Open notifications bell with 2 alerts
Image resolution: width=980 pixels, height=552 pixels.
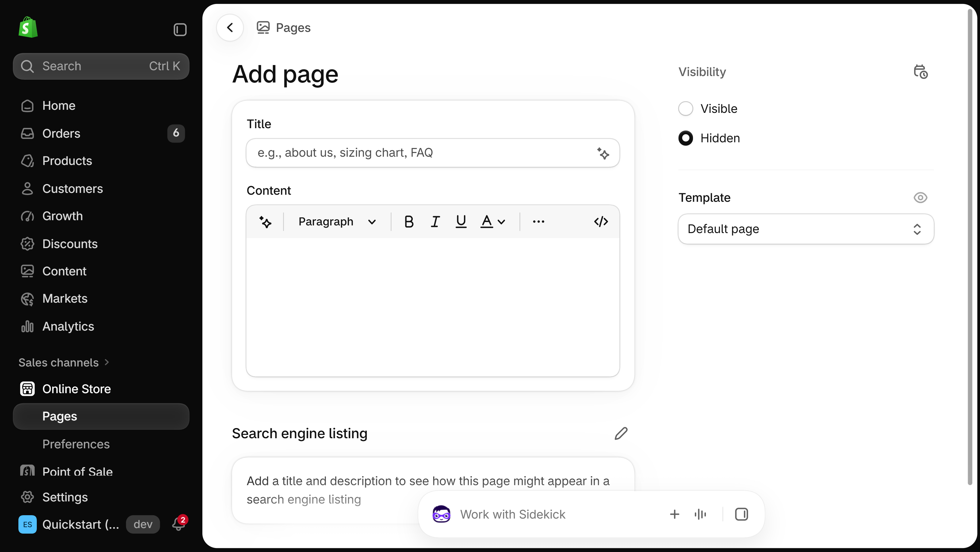tap(179, 524)
